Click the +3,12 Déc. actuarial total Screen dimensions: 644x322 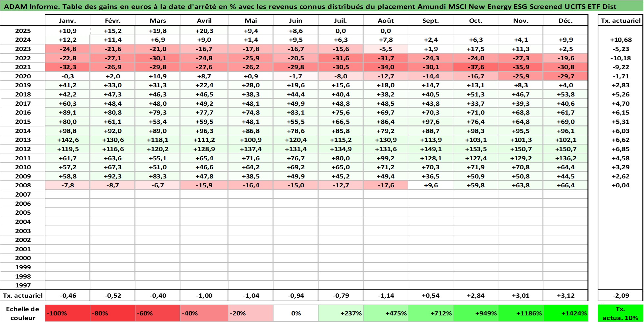point(565,296)
